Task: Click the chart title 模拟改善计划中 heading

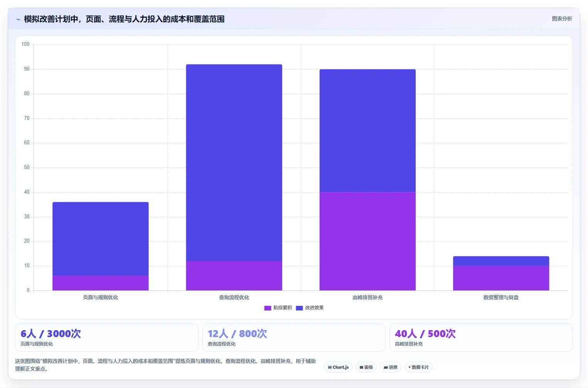Action: click(124, 19)
